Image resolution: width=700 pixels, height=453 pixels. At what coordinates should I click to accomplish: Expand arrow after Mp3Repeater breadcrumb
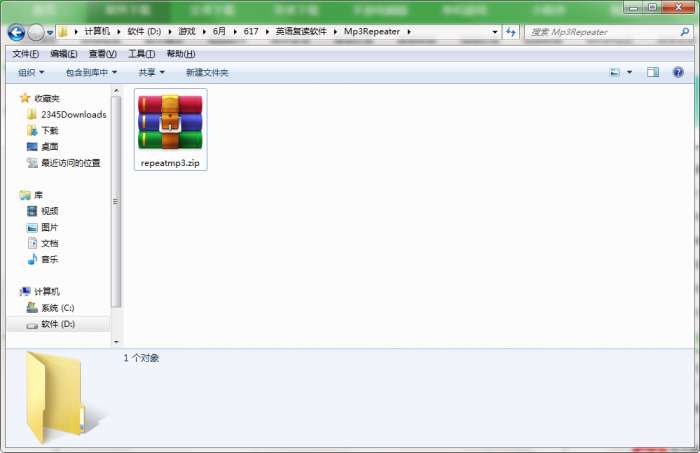point(408,32)
